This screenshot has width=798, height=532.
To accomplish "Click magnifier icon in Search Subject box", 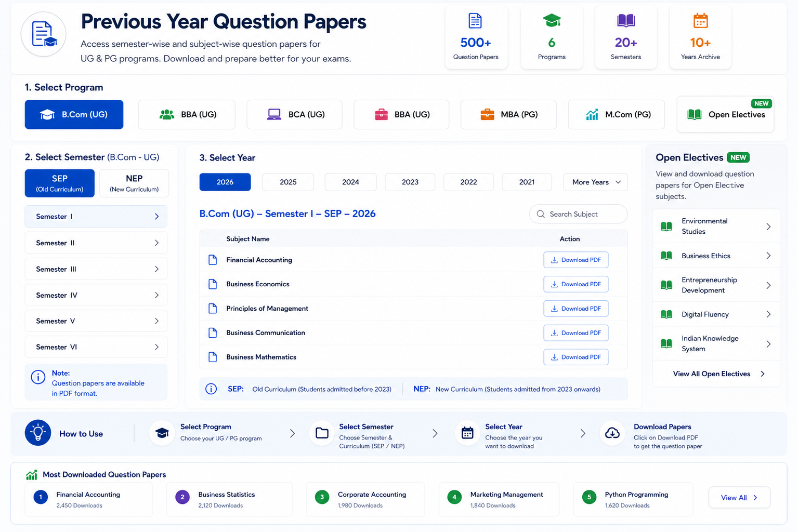I will tap(541, 214).
